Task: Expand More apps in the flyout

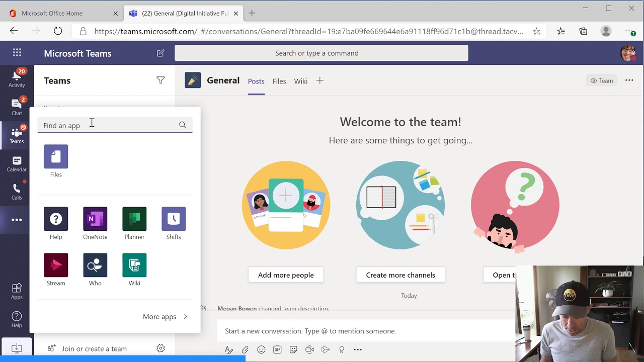Action: (x=166, y=316)
